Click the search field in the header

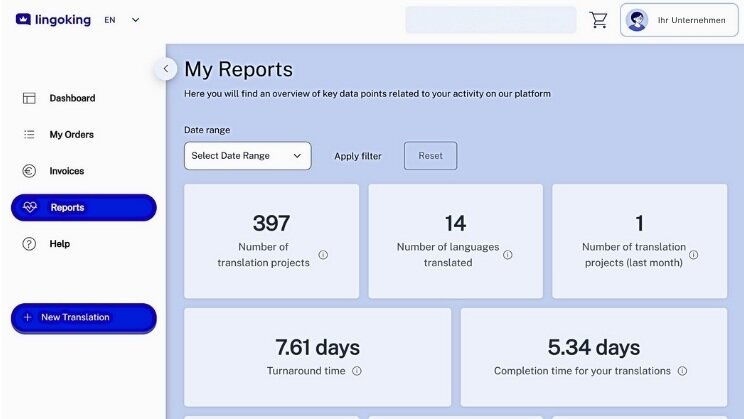(491, 20)
